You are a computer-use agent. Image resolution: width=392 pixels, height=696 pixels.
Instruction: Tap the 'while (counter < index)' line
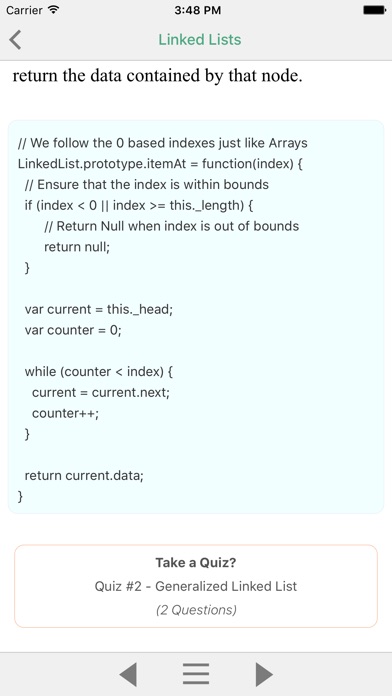[x=99, y=372]
